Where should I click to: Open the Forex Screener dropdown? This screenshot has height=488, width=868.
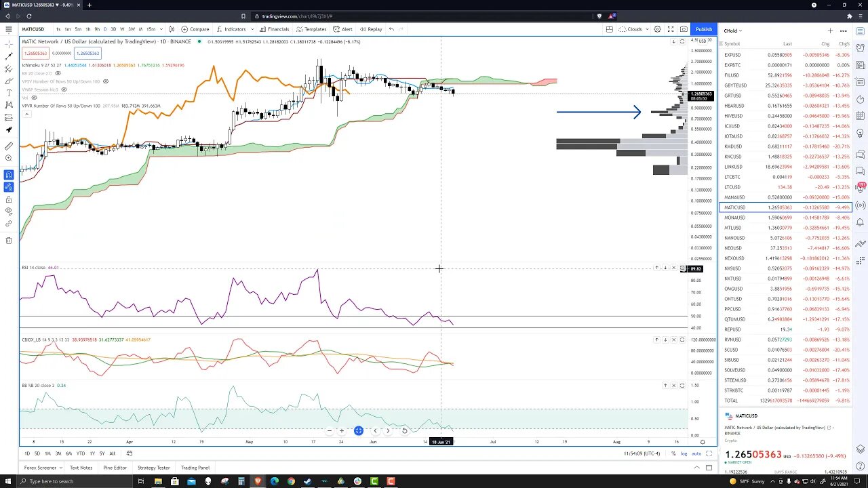[43, 468]
